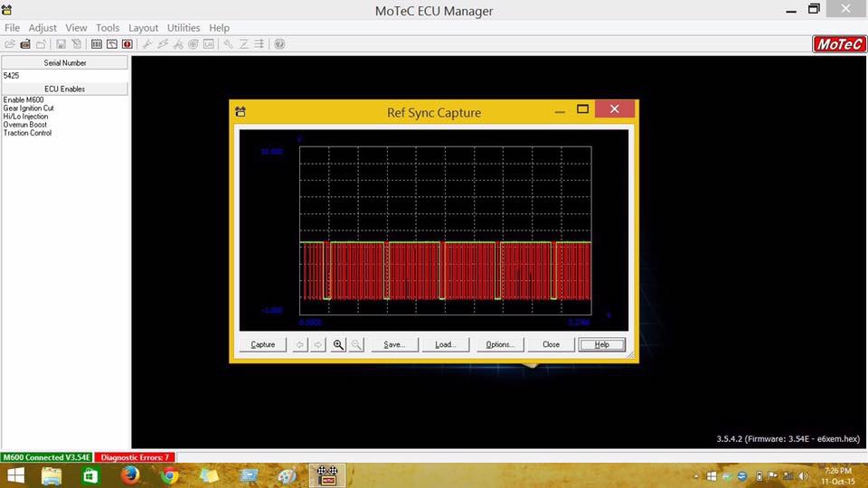
Task: Launch Google Chrome from the taskbar
Action: [169, 476]
